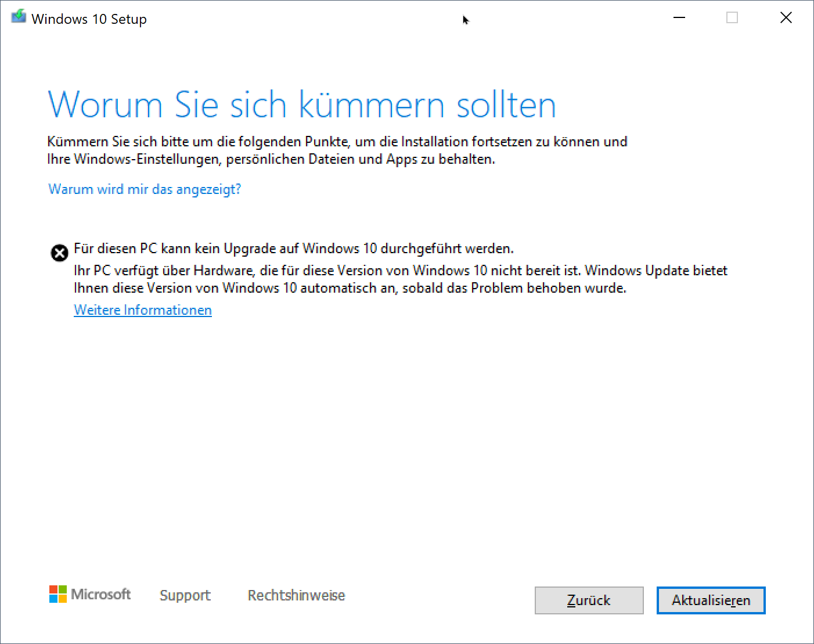
Task: Click the "Windows 10 Setup" title text
Action: pyautogui.click(x=89, y=18)
